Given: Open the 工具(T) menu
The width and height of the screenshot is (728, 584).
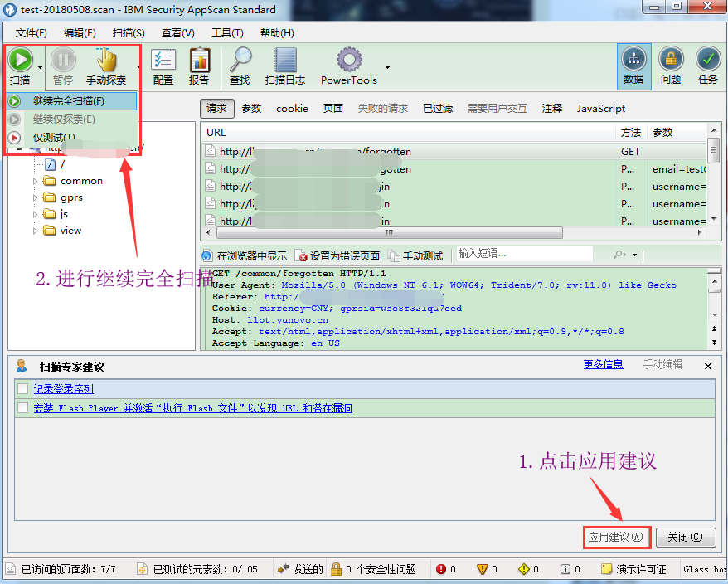Looking at the screenshot, I should coord(227,33).
